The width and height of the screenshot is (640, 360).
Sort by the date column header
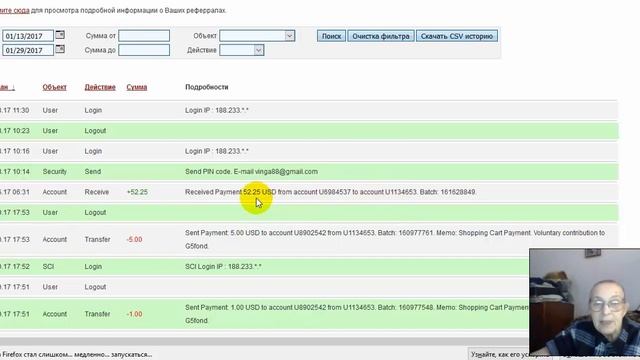(x=7, y=87)
